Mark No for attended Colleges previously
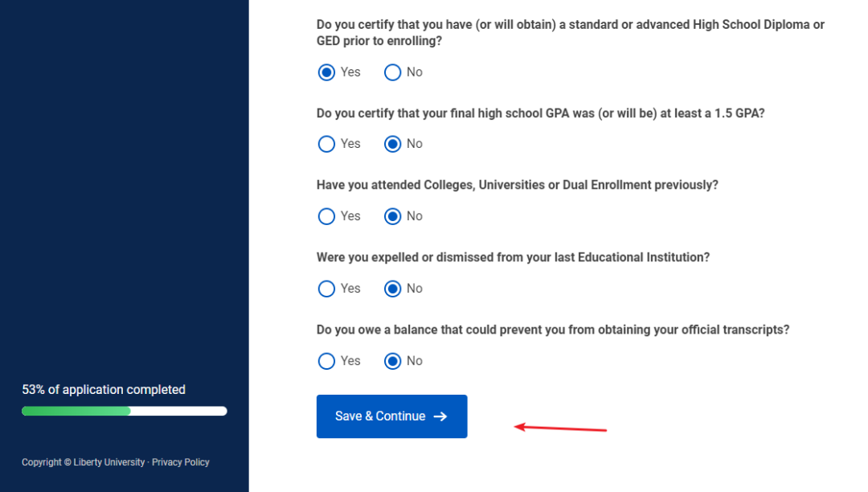This screenshot has height=492, width=868. point(392,216)
